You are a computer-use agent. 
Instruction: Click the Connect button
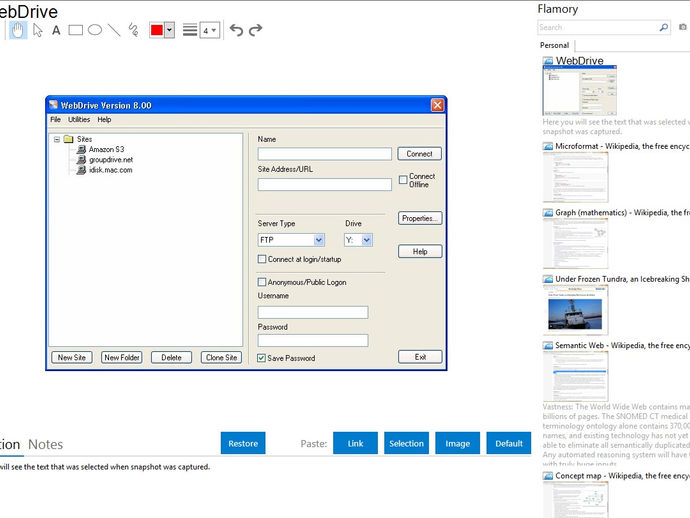click(x=419, y=154)
